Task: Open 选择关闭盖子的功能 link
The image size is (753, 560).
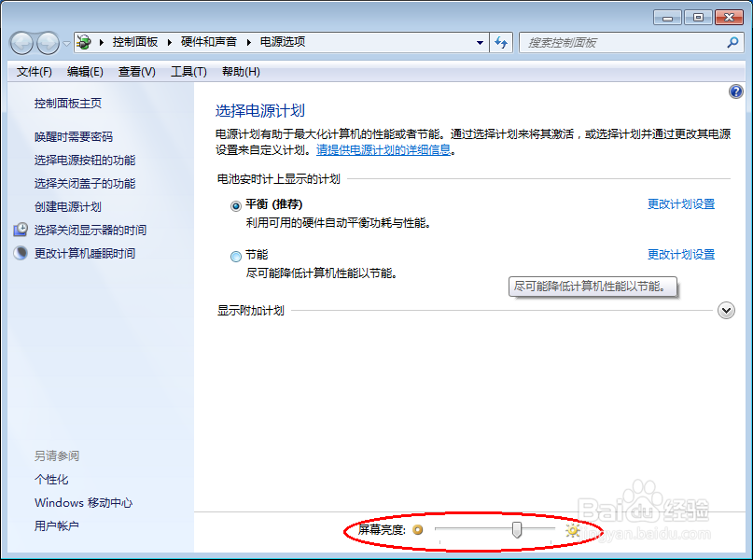Action: point(85,184)
